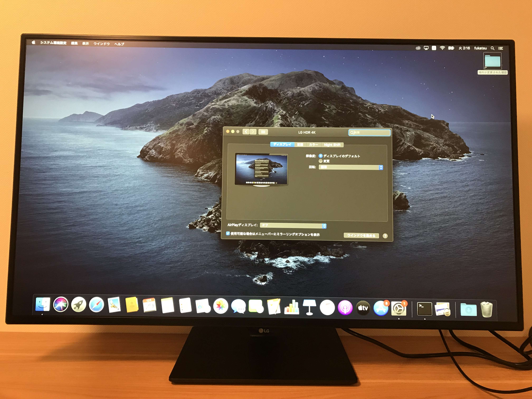The image size is (532, 399).
Task: Open App Store from the Dock
Action: tap(381, 308)
